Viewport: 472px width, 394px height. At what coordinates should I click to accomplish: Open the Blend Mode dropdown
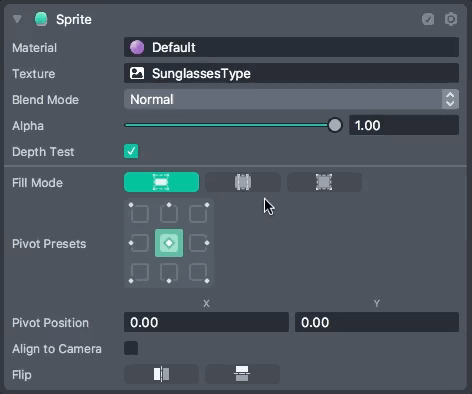click(291, 99)
